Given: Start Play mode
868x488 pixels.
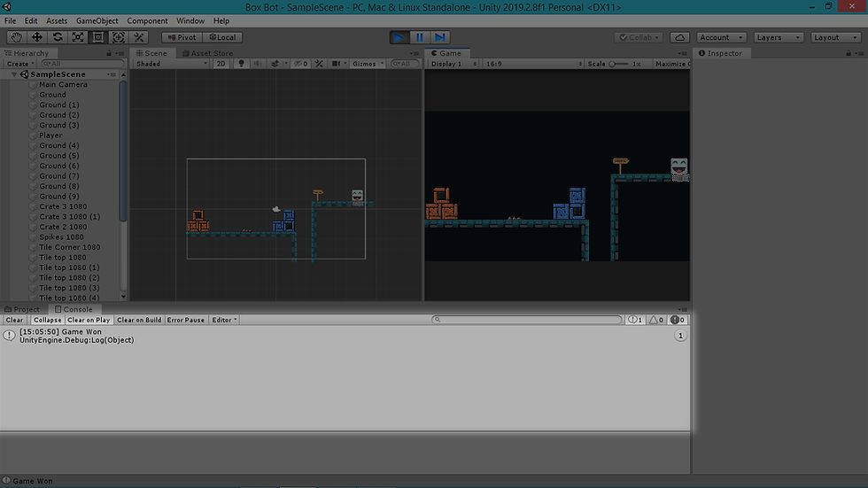Looking at the screenshot, I should tap(399, 37).
